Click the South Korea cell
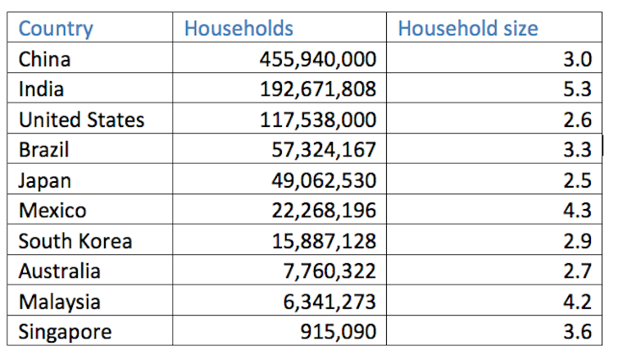The image size is (618, 364). coord(90,239)
